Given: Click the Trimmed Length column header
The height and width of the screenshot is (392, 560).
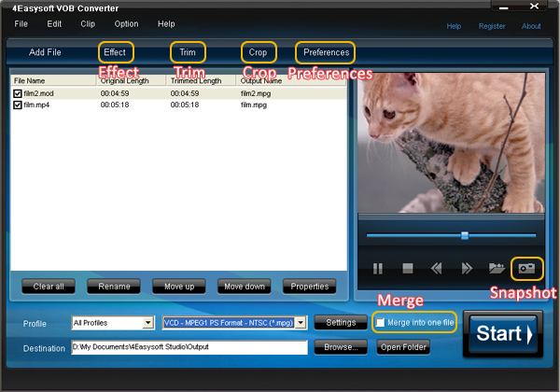Looking at the screenshot, I should tap(202, 80).
